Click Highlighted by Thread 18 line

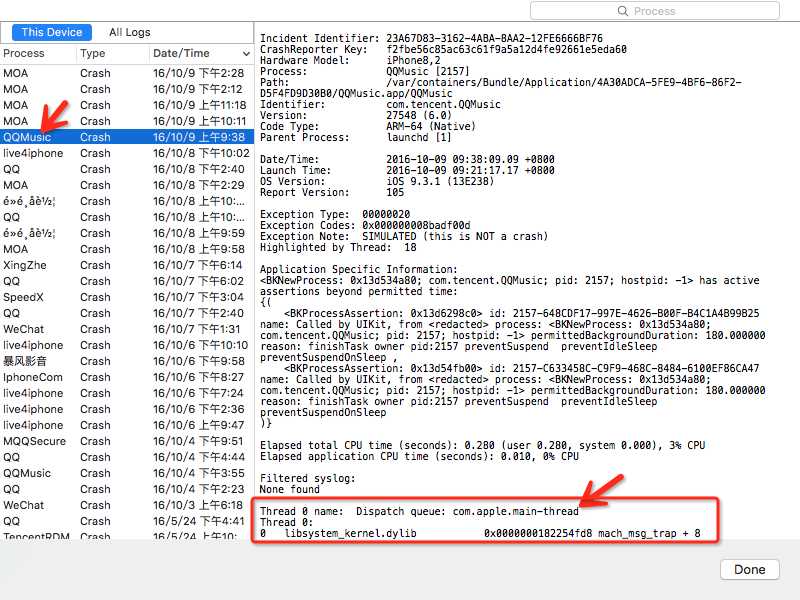tap(338, 247)
